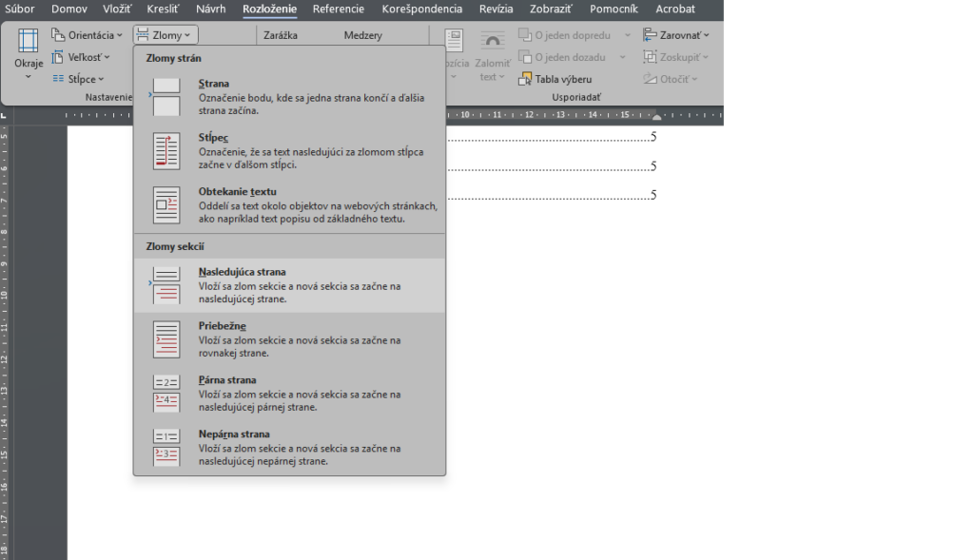Click the Zarovnať align icon
The width and height of the screenshot is (974, 560).
coord(651,35)
